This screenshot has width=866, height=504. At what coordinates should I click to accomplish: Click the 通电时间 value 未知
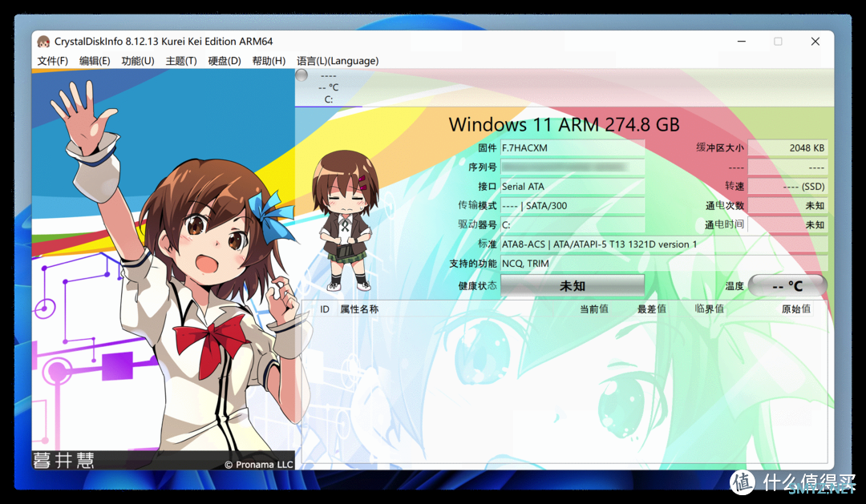[x=787, y=224]
